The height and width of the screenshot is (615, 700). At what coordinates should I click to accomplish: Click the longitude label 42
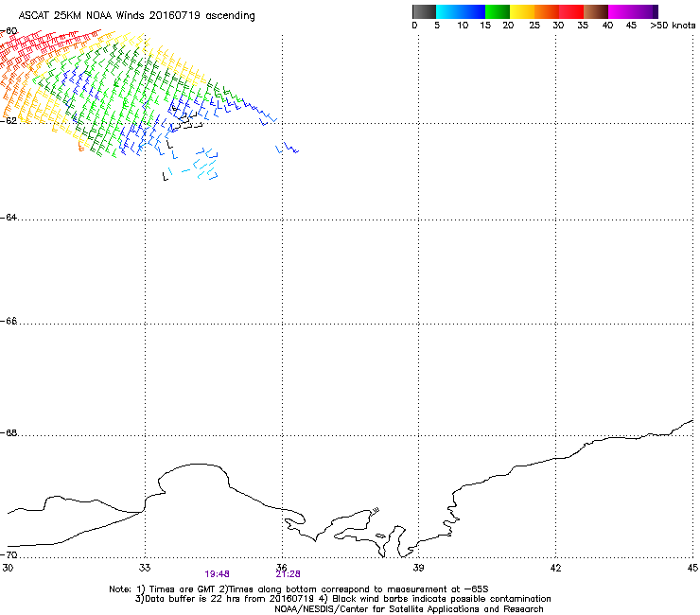[x=555, y=568]
